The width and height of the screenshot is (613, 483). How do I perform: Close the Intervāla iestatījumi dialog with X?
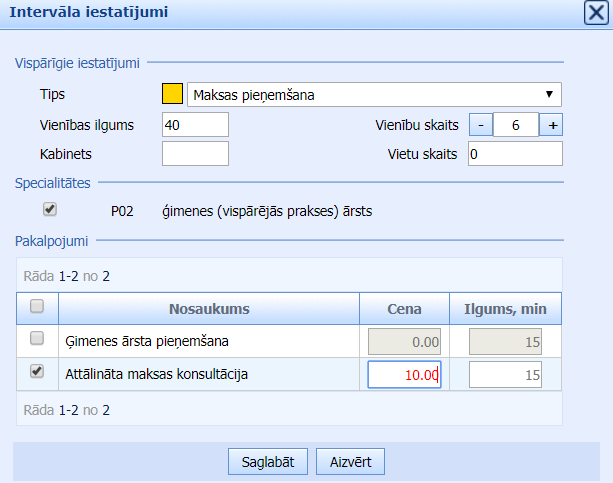tap(594, 13)
